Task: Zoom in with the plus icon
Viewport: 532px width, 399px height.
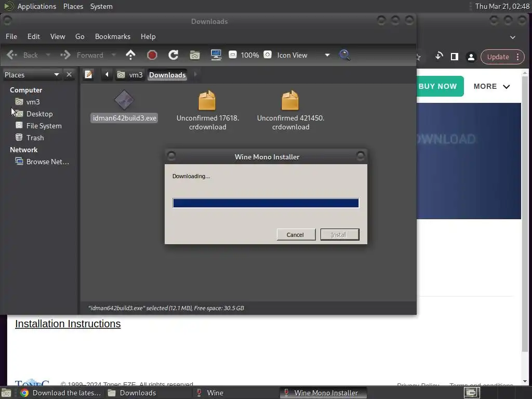Action: 268,55
